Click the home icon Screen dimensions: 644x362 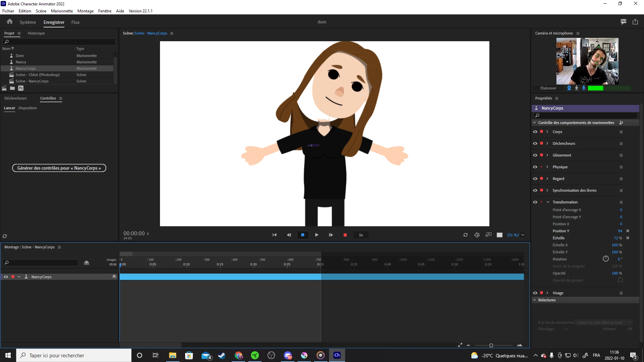point(10,22)
